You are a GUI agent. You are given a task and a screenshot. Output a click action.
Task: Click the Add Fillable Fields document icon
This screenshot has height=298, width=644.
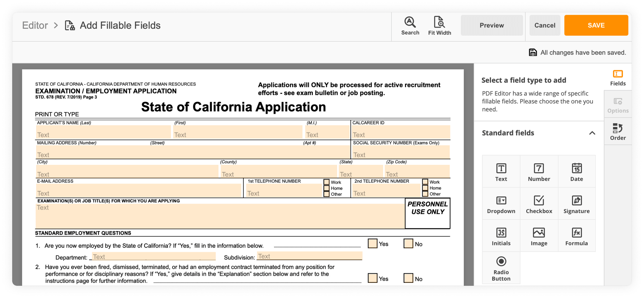(x=70, y=25)
